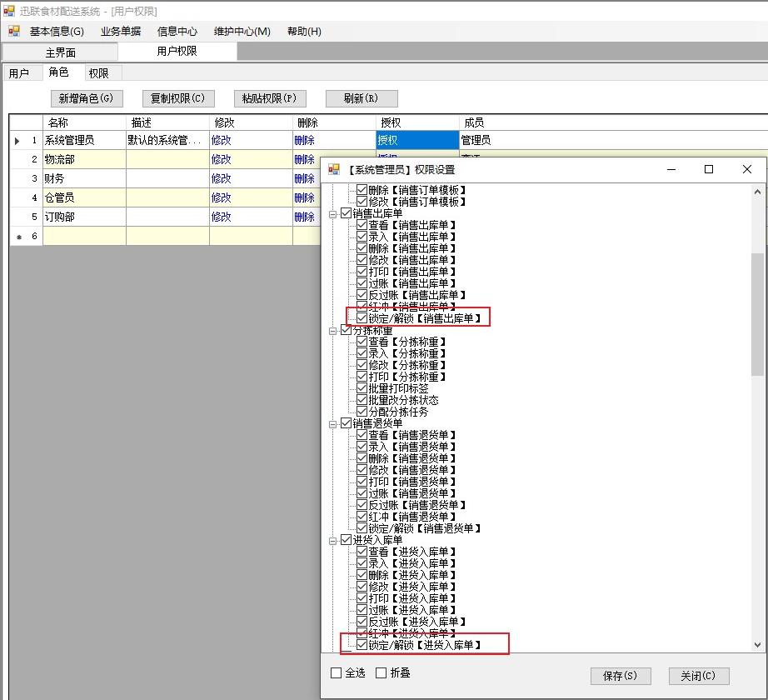Collapse the 销售出库单 tree node
Screen dimensions: 768x700
click(333, 214)
